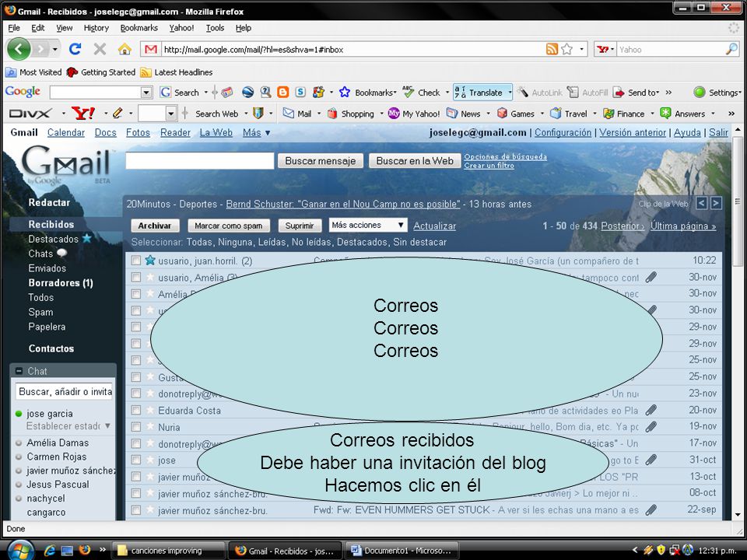Open Google toolbar Settings
The height and width of the screenshot is (560, 747).
pos(717,93)
